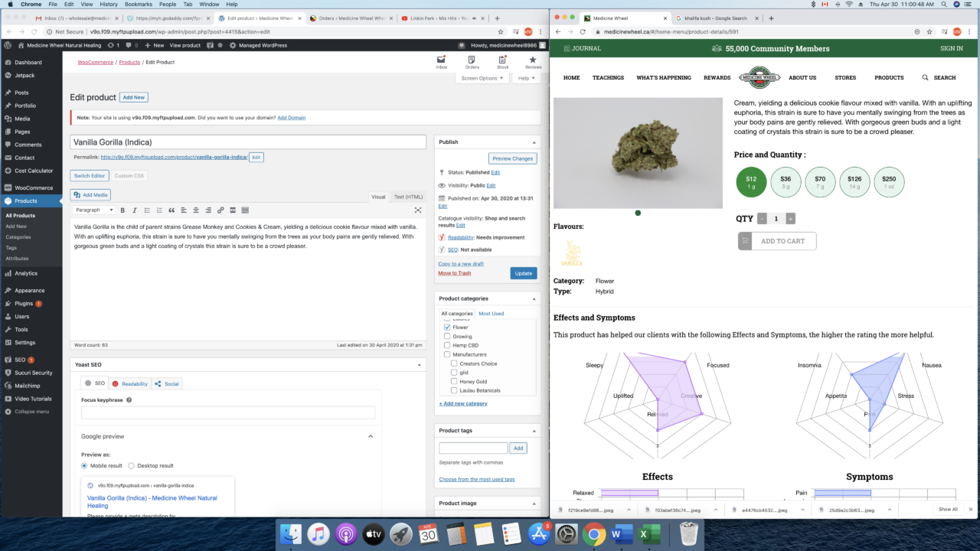
Task: Click the Focus keyphrase input field
Action: tap(228, 412)
